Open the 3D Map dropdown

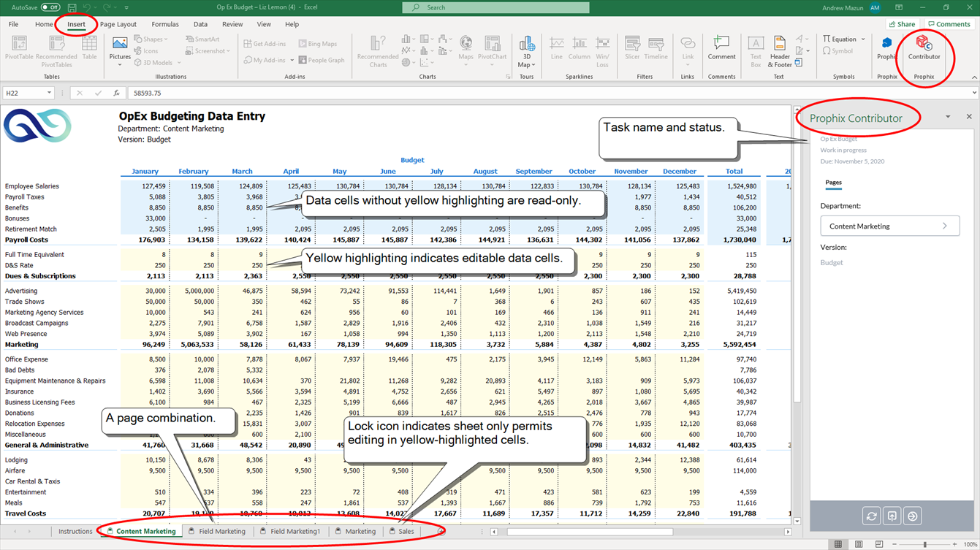[x=527, y=50]
